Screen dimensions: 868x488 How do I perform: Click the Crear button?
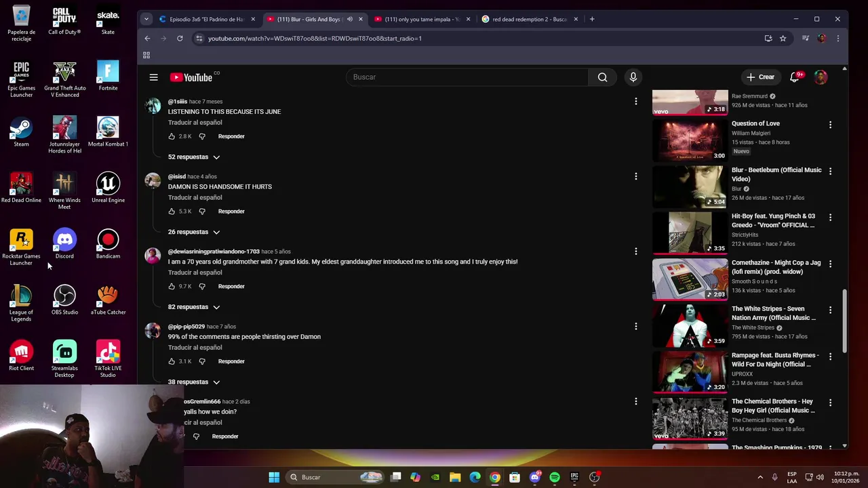tap(761, 77)
